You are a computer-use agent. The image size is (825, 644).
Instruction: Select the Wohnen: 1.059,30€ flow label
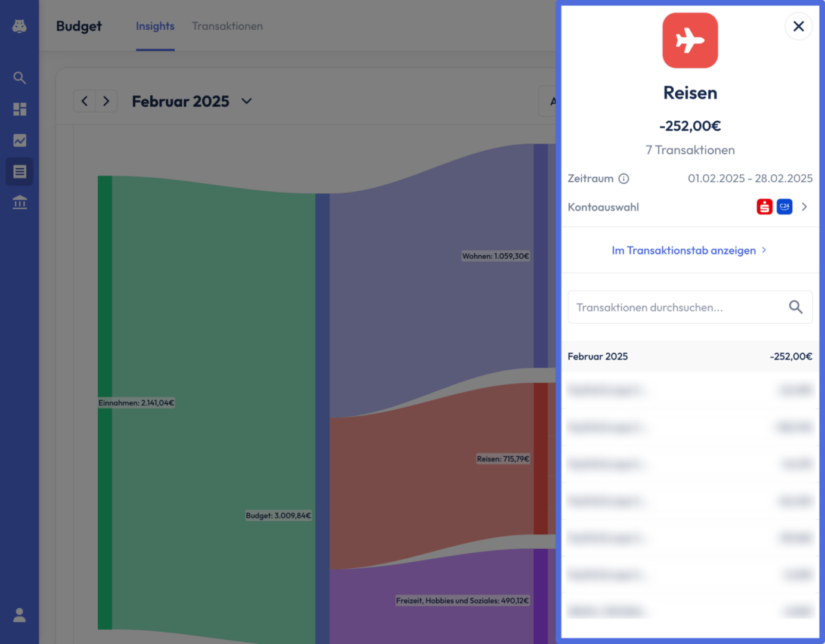click(x=495, y=256)
